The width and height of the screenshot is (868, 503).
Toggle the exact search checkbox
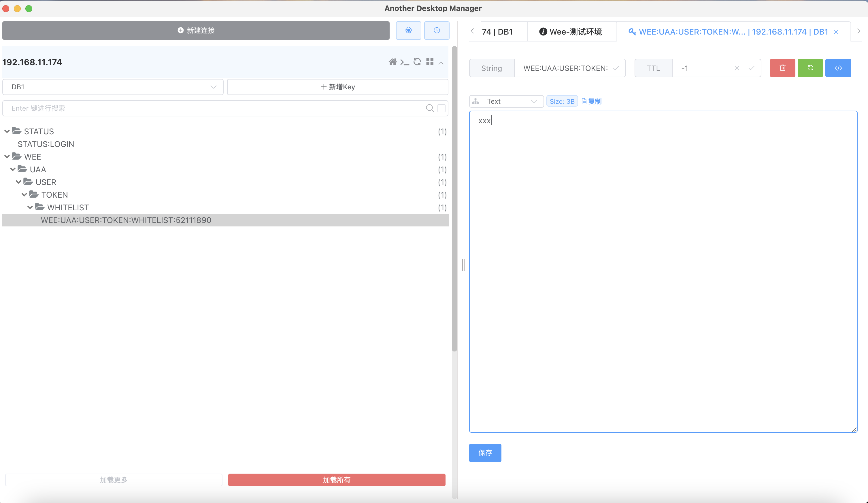pyautogui.click(x=441, y=108)
